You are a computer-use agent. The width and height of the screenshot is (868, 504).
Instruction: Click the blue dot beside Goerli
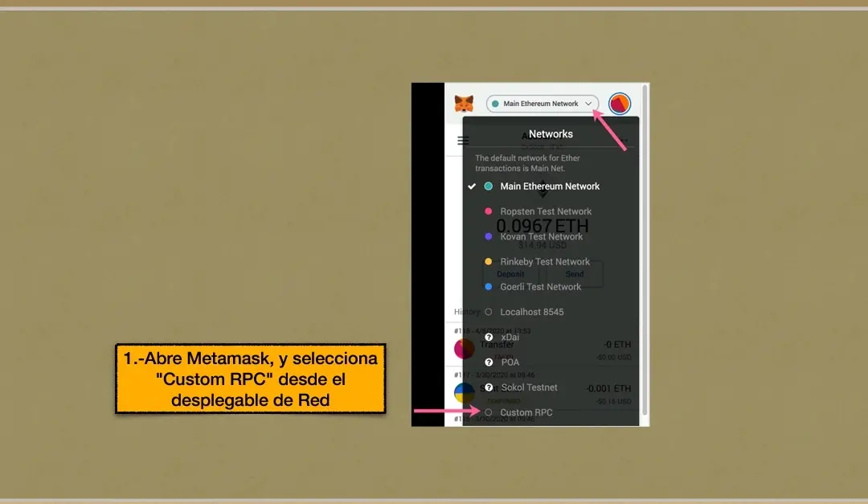coord(489,287)
